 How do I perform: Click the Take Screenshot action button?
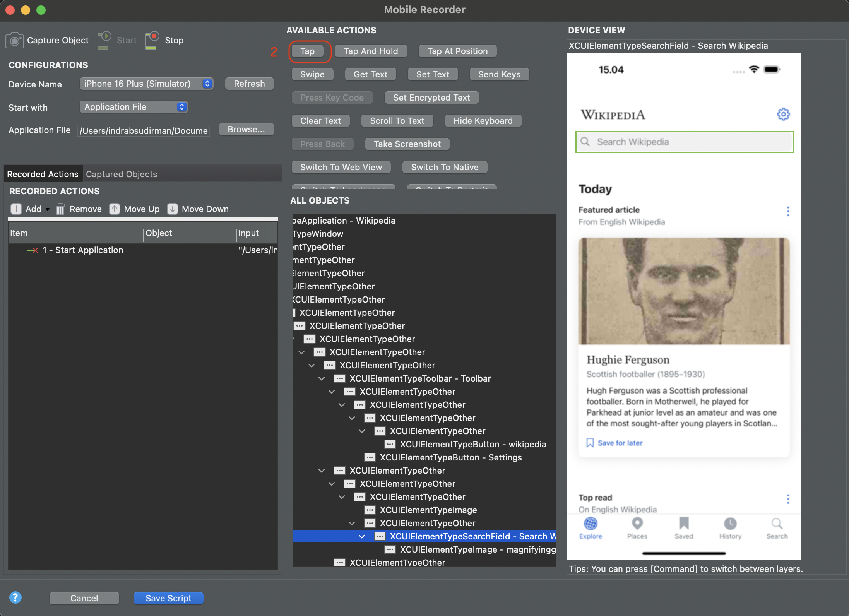pos(407,144)
